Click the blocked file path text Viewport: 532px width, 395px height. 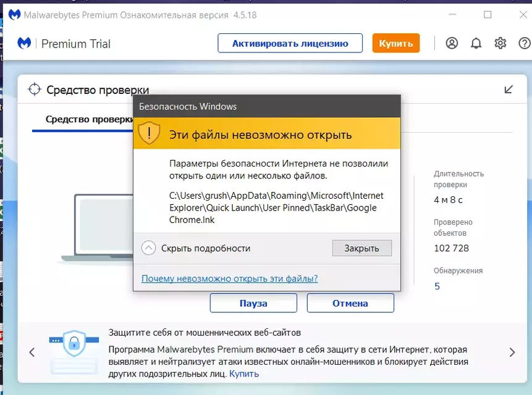pos(276,207)
